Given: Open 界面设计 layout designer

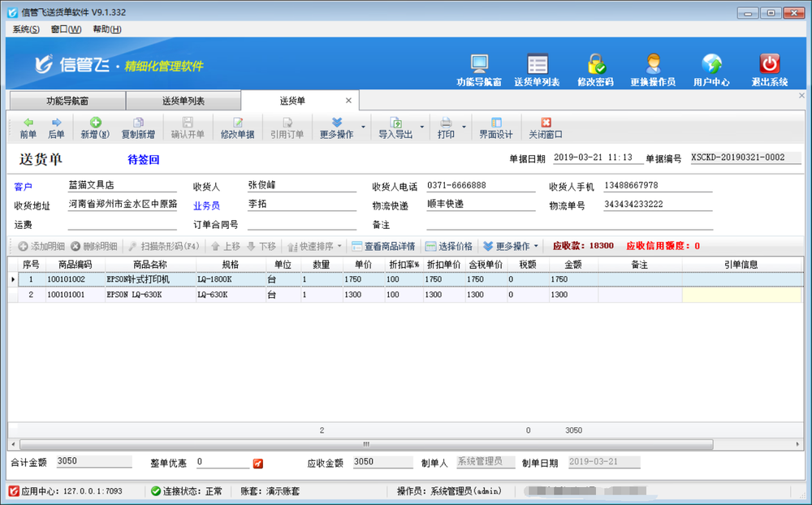Looking at the screenshot, I should [495, 128].
